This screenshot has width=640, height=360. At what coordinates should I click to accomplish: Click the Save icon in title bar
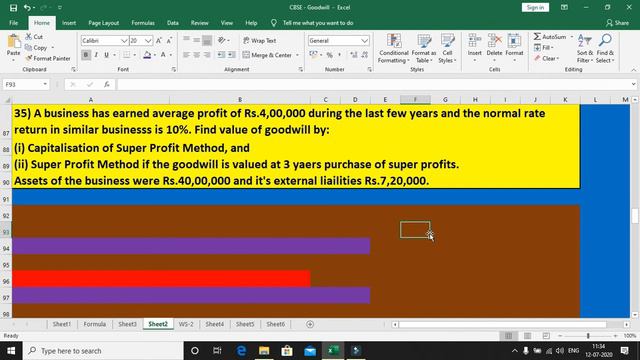13,7
